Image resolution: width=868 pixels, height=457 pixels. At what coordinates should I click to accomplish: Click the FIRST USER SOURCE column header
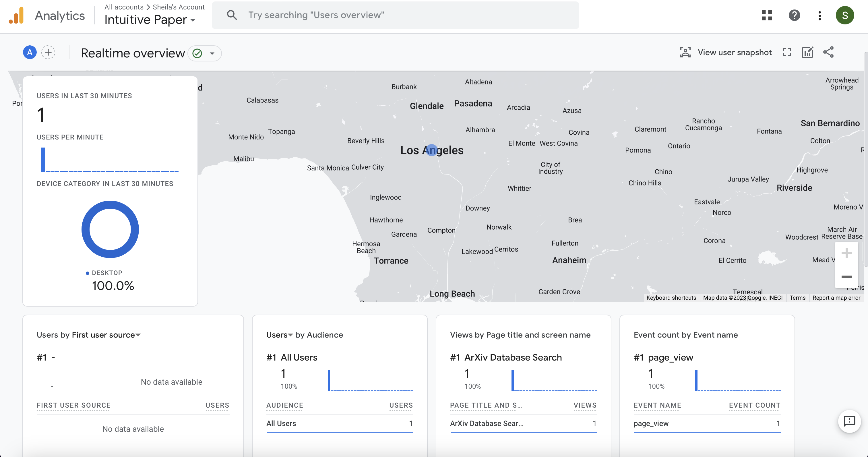pyautogui.click(x=73, y=405)
